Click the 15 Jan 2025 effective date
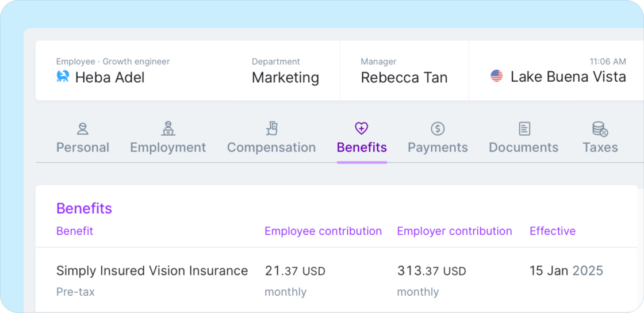The height and width of the screenshot is (313, 644). [x=566, y=270]
